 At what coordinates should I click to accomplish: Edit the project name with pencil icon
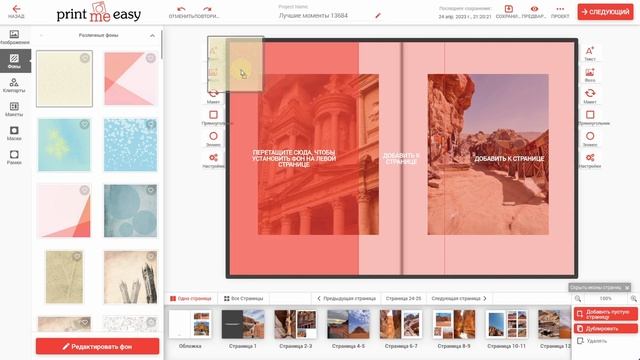pos(378,16)
